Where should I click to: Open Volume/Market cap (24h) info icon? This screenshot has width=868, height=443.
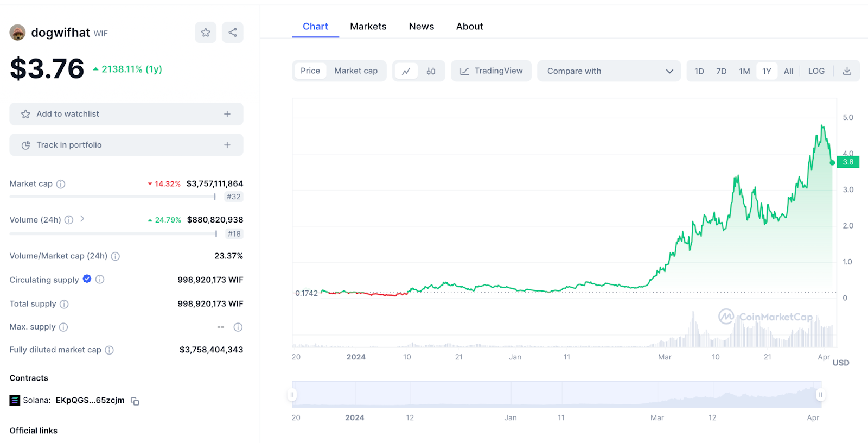pos(116,256)
